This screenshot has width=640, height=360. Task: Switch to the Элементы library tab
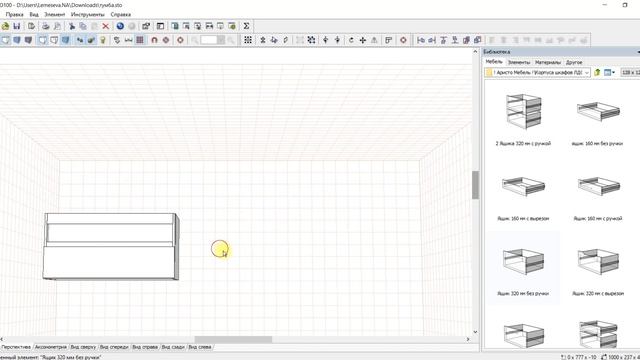(519, 62)
